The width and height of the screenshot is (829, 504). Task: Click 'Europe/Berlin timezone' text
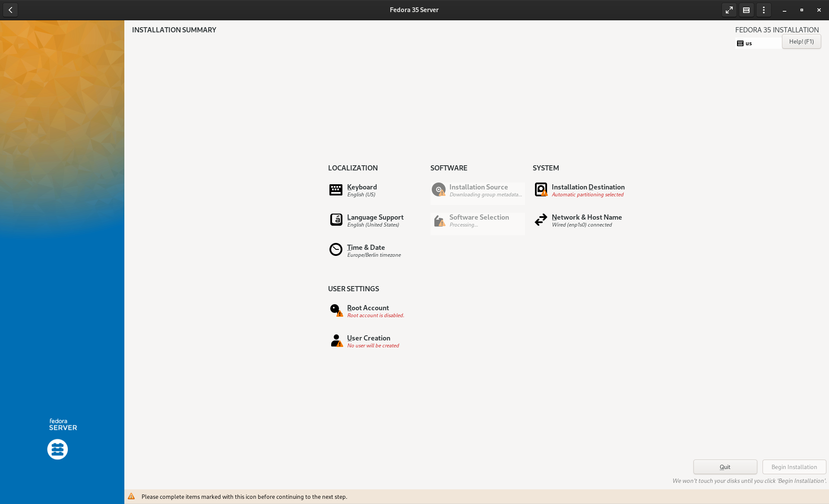374,255
